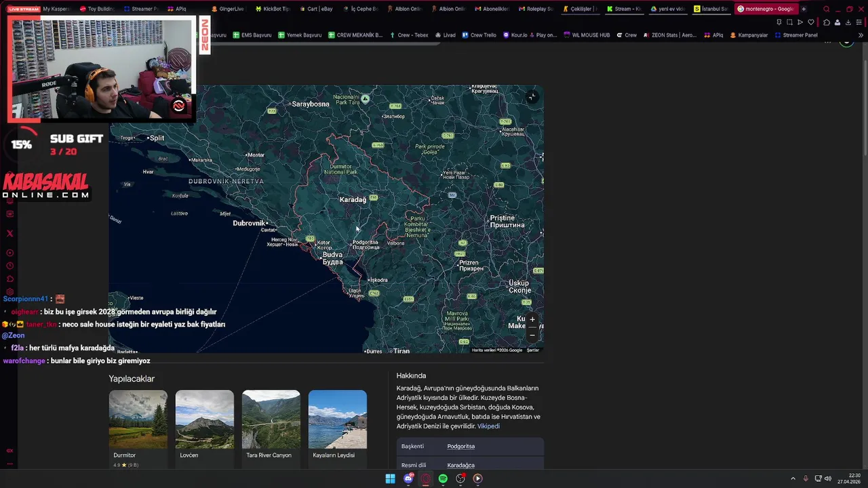Open the Yemek Başvuru bookmark
The width and height of the screenshot is (868, 488).
coord(300,35)
